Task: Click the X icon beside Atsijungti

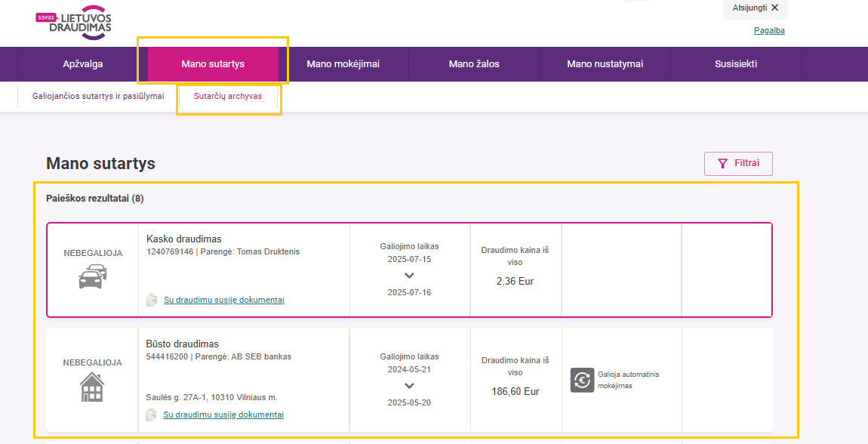Action: click(774, 8)
